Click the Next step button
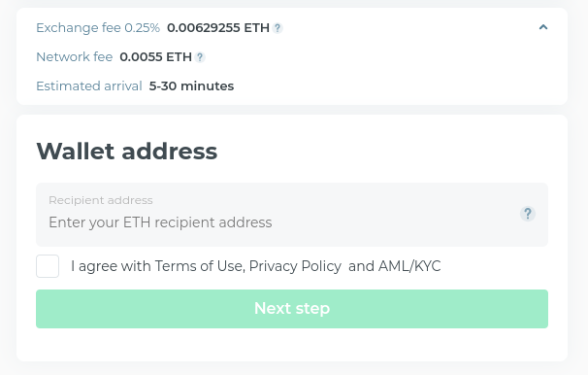This screenshot has height=375, width=588. click(x=292, y=309)
